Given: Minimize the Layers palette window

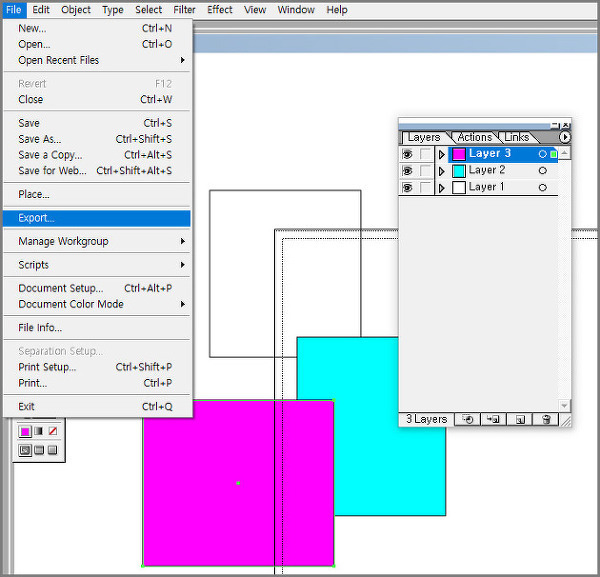Looking at the screenshot, I should pyautogui.click(x=555, y=125).
